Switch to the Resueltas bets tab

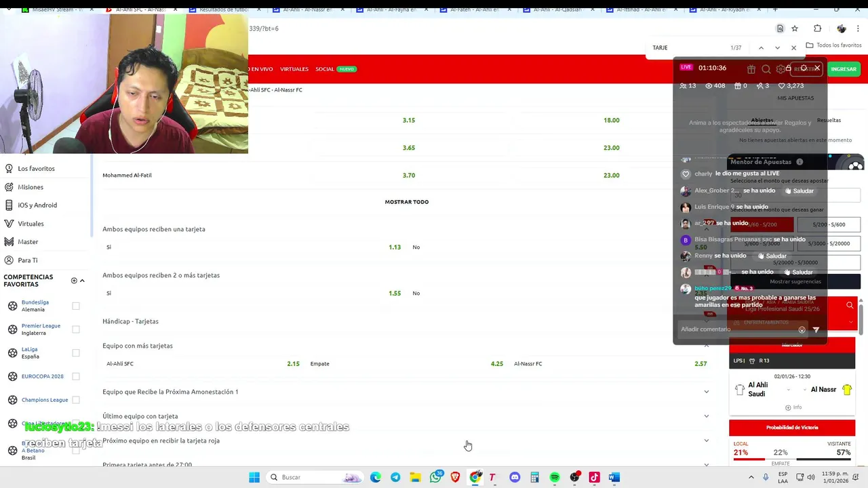(x=829, y=120)
